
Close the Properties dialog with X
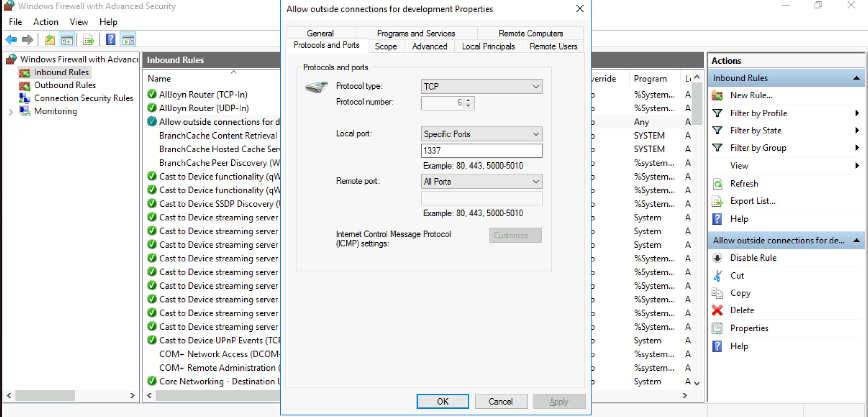(x=580, y=9)
